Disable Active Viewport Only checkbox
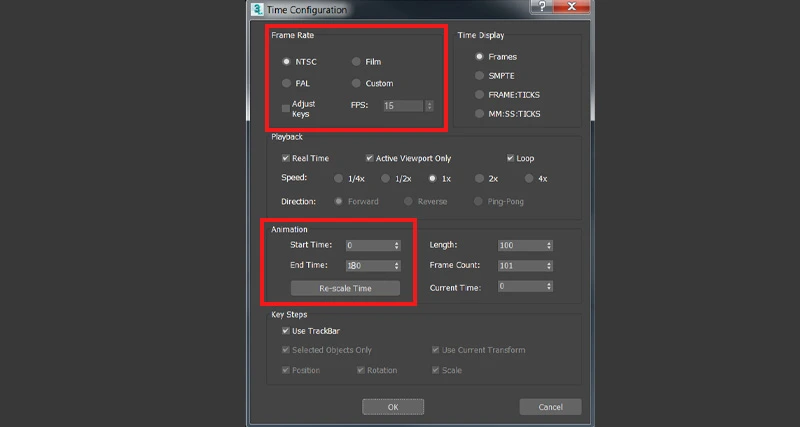Screen dimensions: 800x427 point(369,158)
